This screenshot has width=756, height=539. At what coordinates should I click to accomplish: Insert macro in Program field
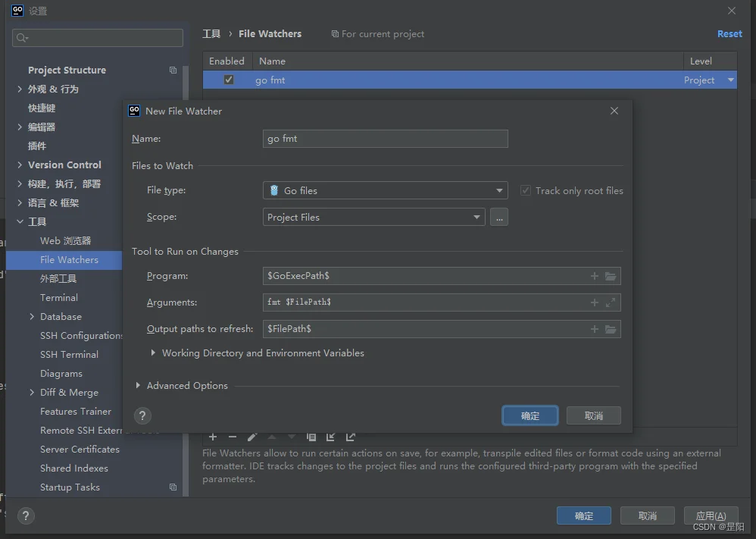click(x=595, y=276)
